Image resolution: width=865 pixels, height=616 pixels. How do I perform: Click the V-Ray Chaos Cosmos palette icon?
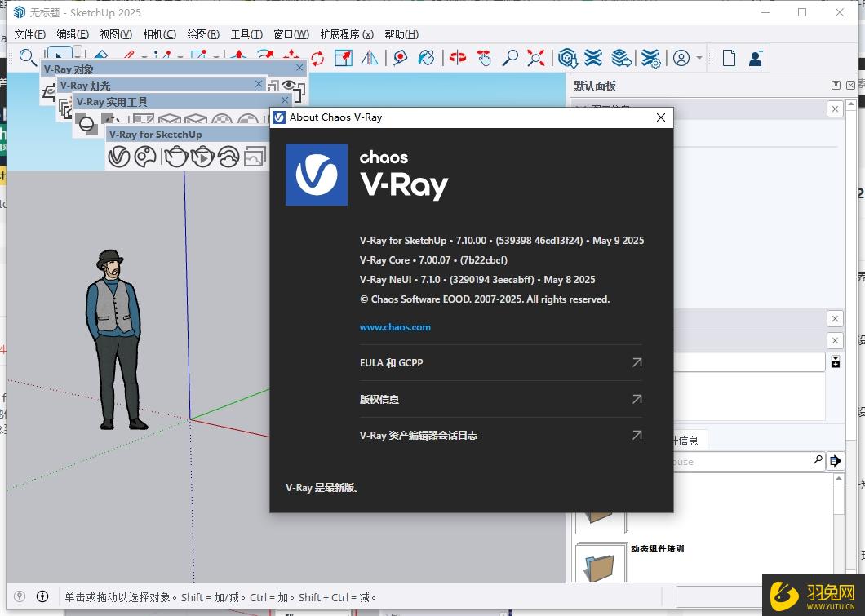point(145,156)
